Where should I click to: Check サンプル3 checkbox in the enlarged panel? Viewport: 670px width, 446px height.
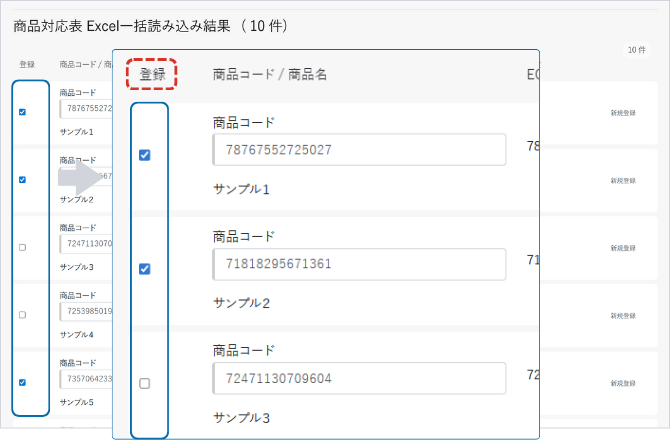[145, 383]
